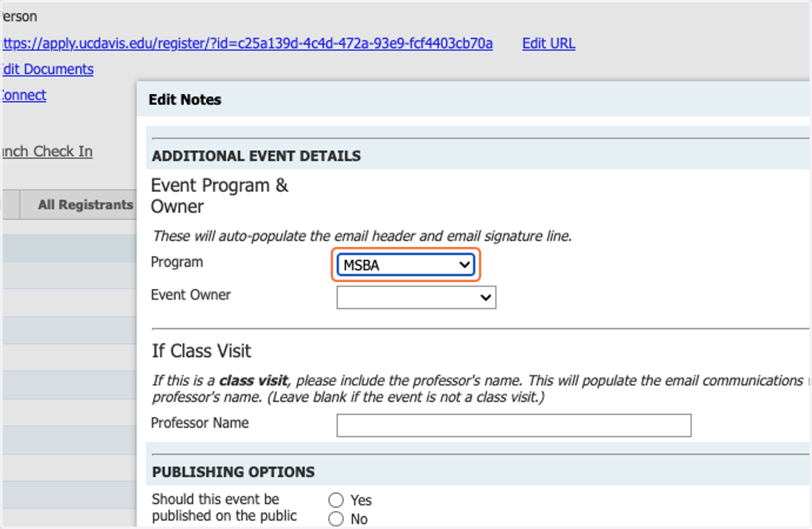Open the Event Owner dropdown
The height and width of the screenshot is (529, 812).
click(416, 297)
